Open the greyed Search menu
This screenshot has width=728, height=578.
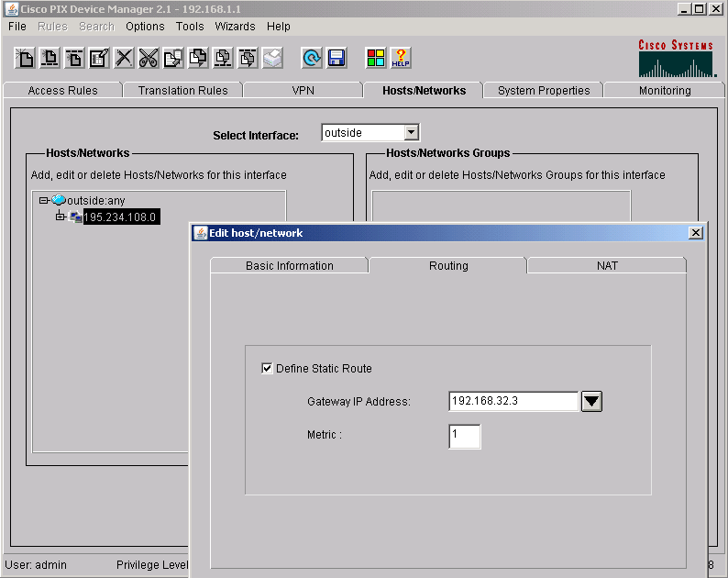[x=96, y=27]
